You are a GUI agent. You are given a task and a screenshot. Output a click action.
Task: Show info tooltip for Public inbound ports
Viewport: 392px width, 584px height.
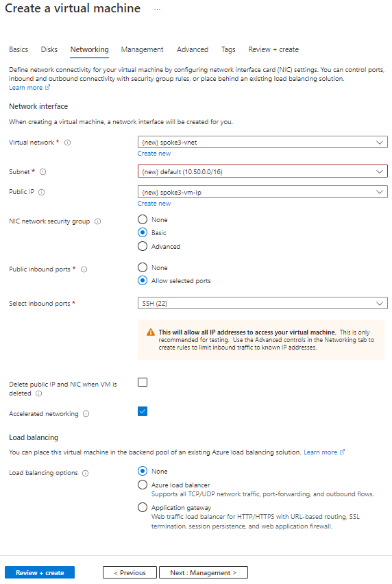(84, 269)
